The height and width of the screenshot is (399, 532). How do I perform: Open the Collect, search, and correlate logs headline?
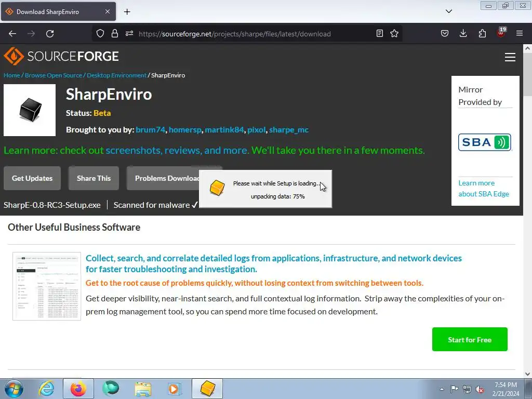pos(273,263)
